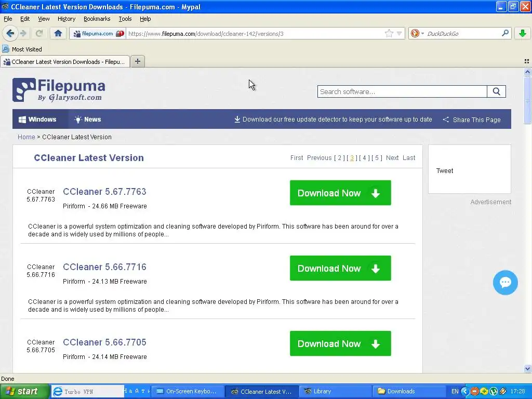Image resolution: width=532 pixels, height=399 pixels.
Task: Click the EN language indicator
Action: pos(455,392)
